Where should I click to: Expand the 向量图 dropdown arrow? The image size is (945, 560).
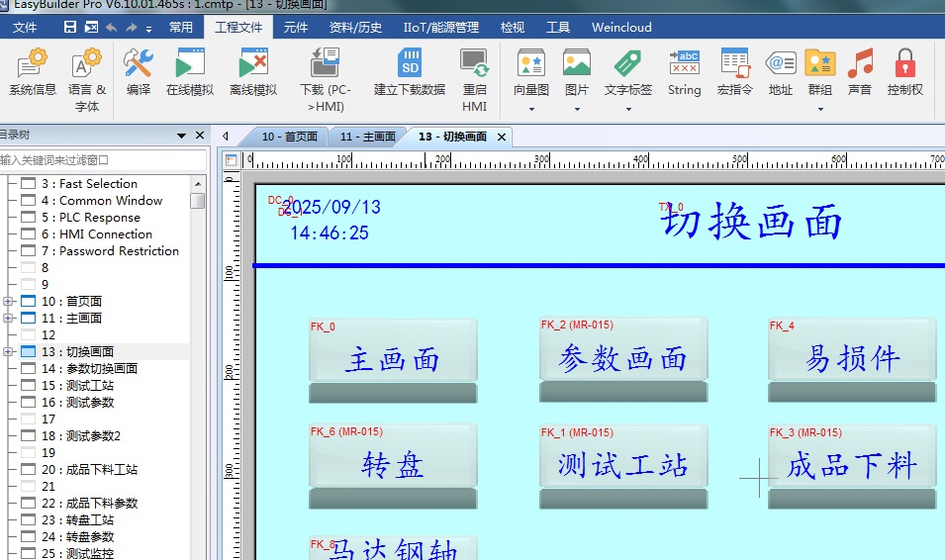click(x=531, y=109)
